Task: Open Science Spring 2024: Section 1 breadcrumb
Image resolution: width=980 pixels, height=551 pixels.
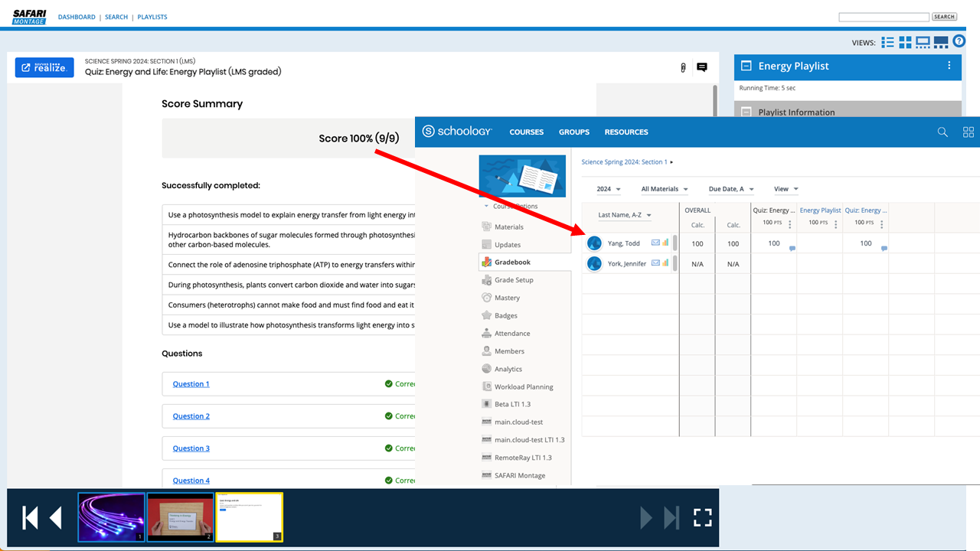Action: 624,162
